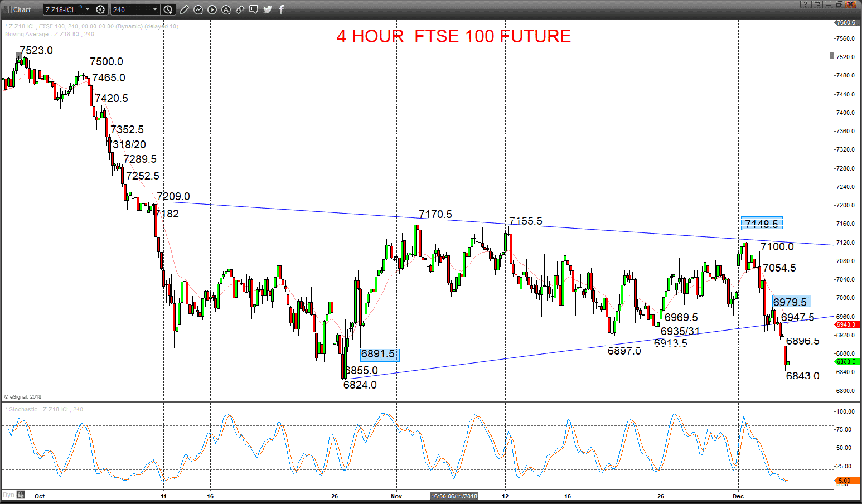Click the small gray marker near 7523.0 candle

coord(19,55)
